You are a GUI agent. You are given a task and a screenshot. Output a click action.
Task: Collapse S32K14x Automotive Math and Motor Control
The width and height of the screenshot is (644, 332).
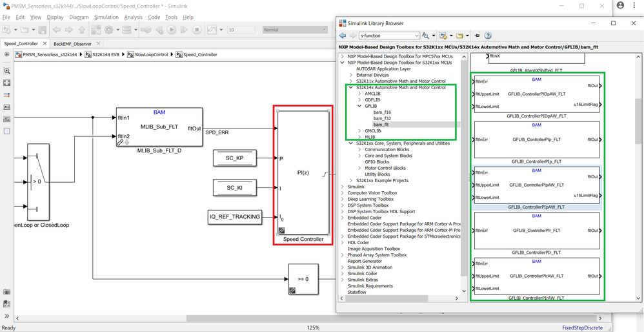coord(351,87)
